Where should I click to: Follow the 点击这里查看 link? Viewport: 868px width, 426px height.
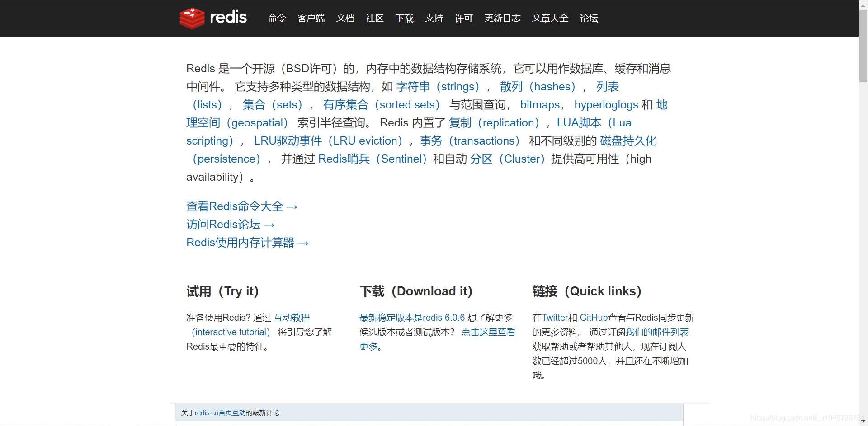coord(488,332)
